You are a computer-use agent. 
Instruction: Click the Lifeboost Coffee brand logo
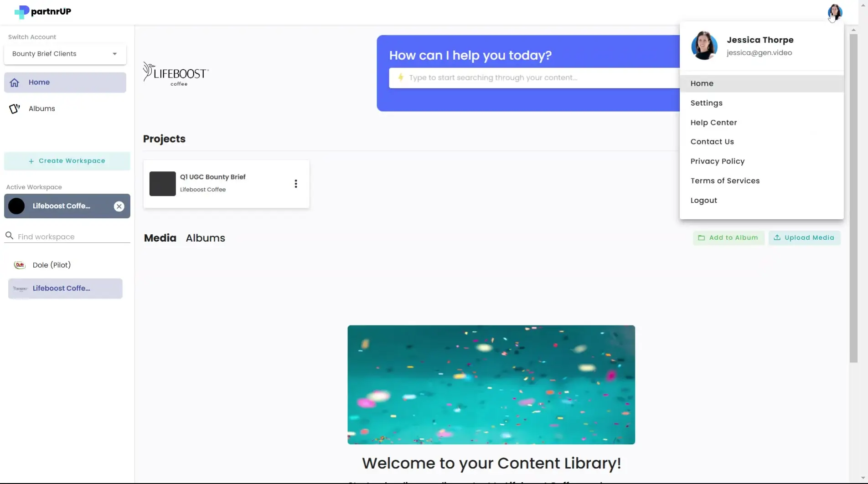176,74
